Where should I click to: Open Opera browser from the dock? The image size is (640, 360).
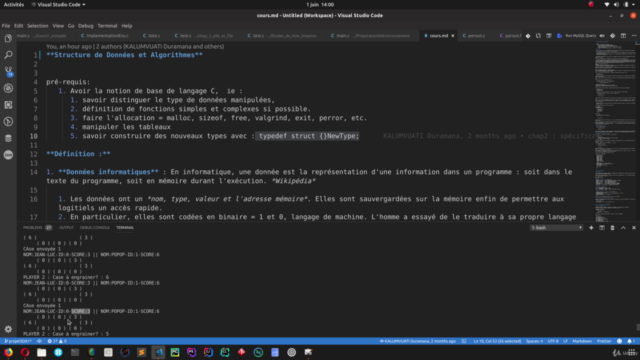tap(25, 352)
